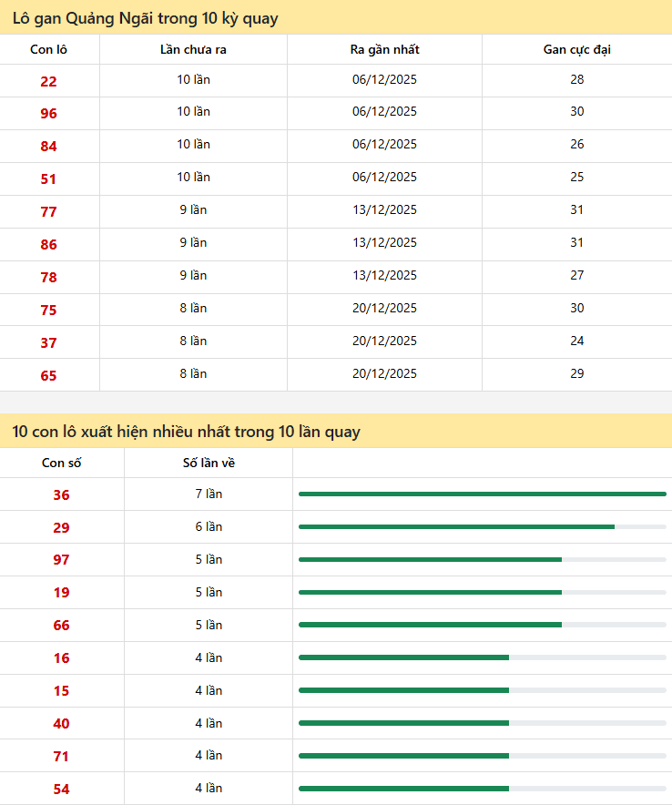This screenshot has width=672, height=805.
Task: Open the lô number 65 entry
Action: click(48, 375)
